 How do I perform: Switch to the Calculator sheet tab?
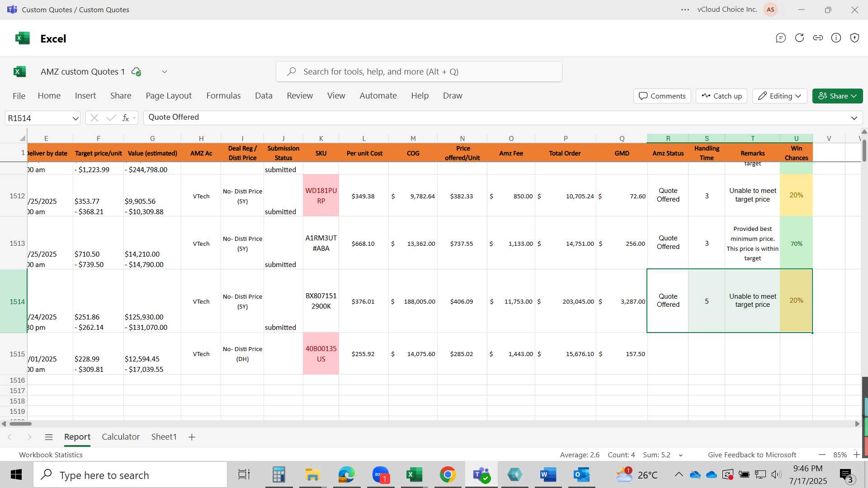121,437
